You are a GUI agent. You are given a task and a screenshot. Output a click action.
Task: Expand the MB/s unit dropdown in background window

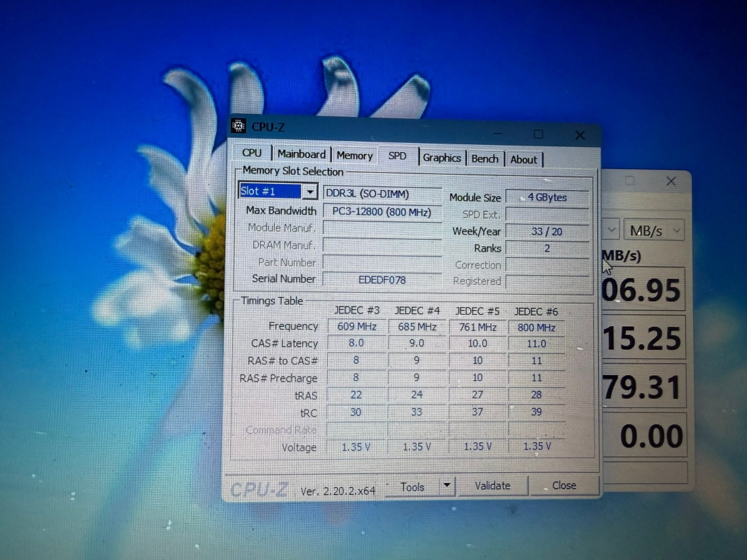(x=654, y=231)
